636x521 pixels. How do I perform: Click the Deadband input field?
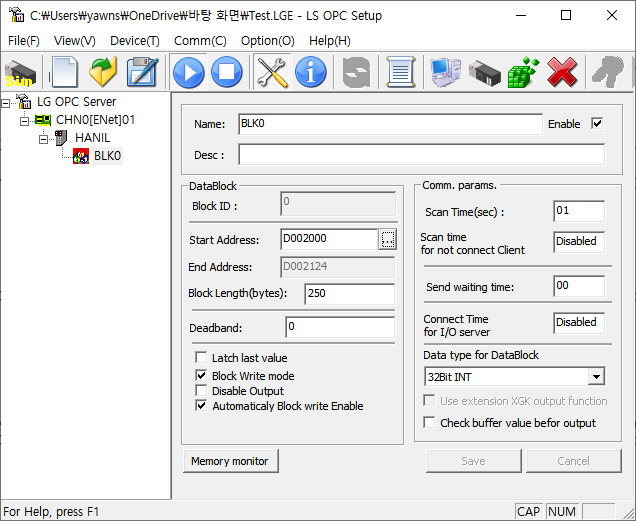(x=340, y=327)
